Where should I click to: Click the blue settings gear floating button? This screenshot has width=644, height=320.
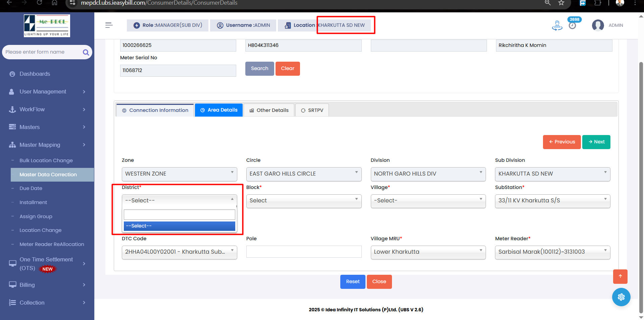click(621, 297)
